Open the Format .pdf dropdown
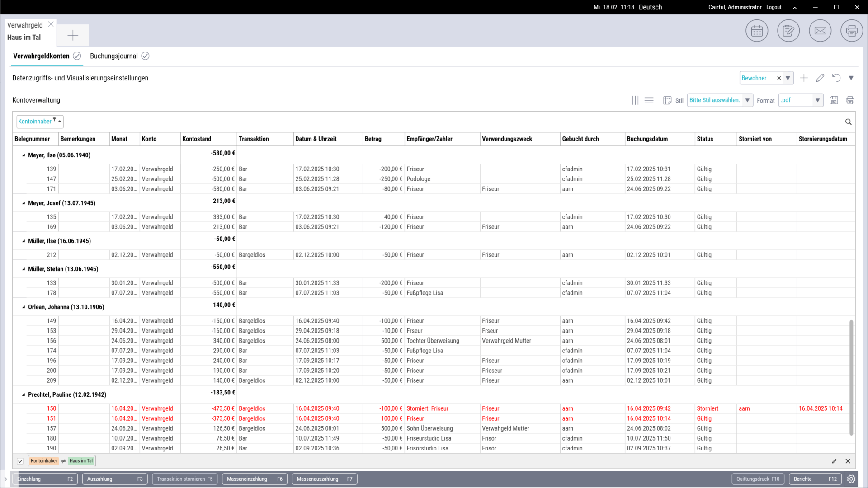Screen dimensions: 868x488 (x=817, y=100)
